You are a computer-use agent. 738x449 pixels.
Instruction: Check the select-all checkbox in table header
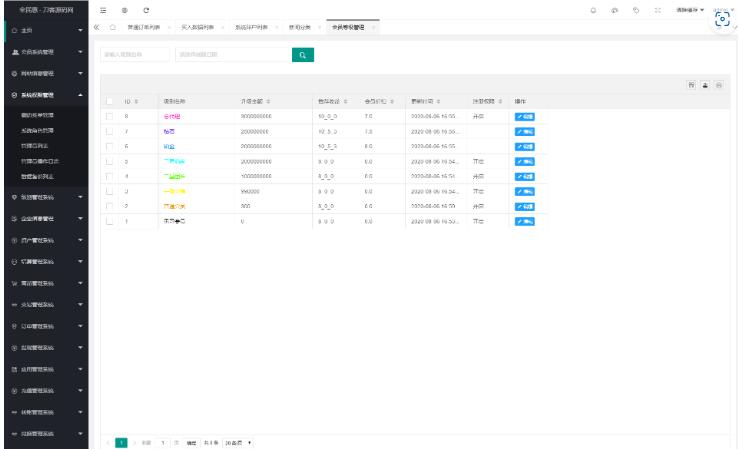(110, 101)
